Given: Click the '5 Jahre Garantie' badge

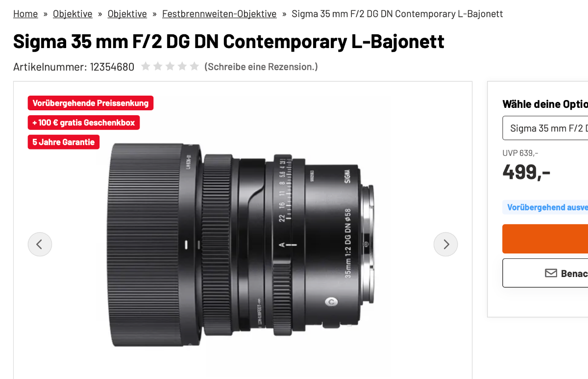Looking at the screenshot, I should 64,142.
